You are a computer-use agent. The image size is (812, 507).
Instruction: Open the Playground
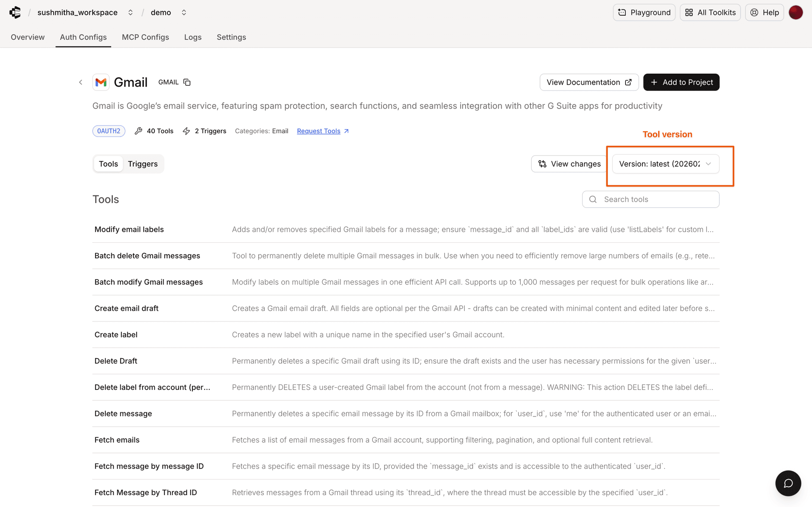click(644, 12)
